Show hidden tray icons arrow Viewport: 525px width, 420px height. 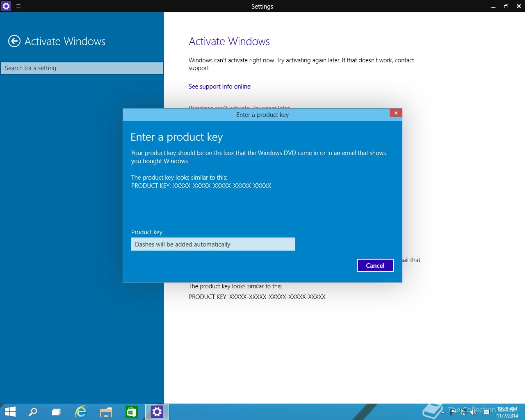[443, 412]
